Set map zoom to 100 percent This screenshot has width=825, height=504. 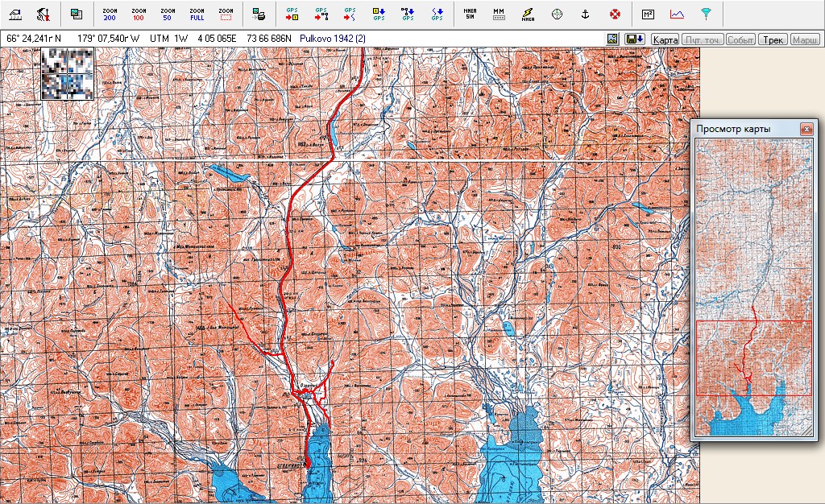tap(139, 14)
